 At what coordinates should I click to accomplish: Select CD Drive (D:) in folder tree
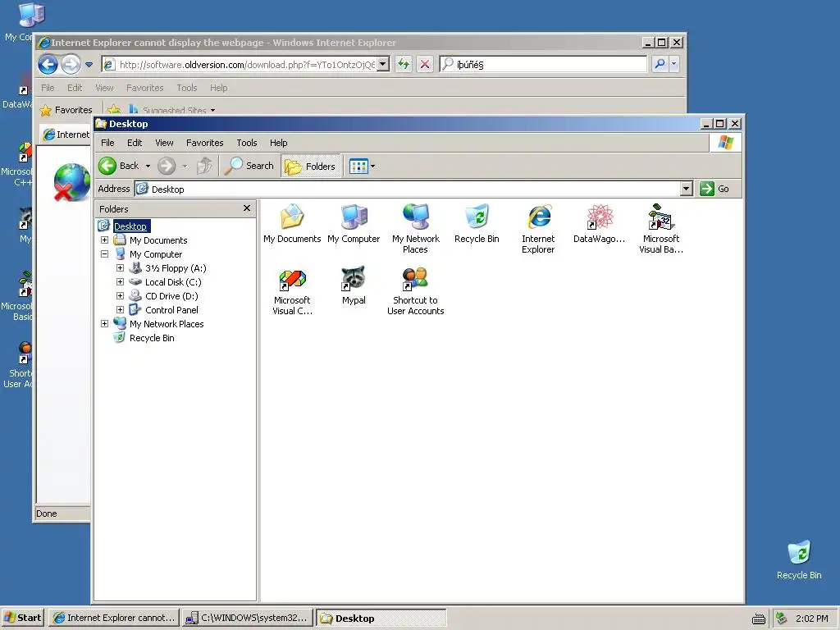coord(171,296)
